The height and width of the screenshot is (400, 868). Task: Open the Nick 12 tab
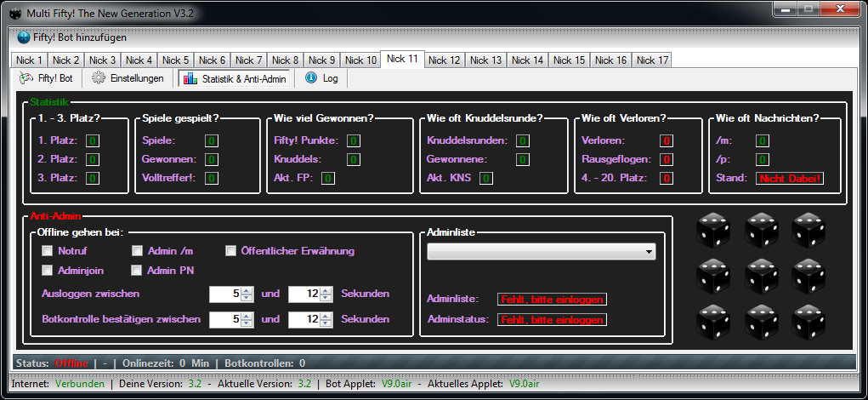tap(445, 60)
